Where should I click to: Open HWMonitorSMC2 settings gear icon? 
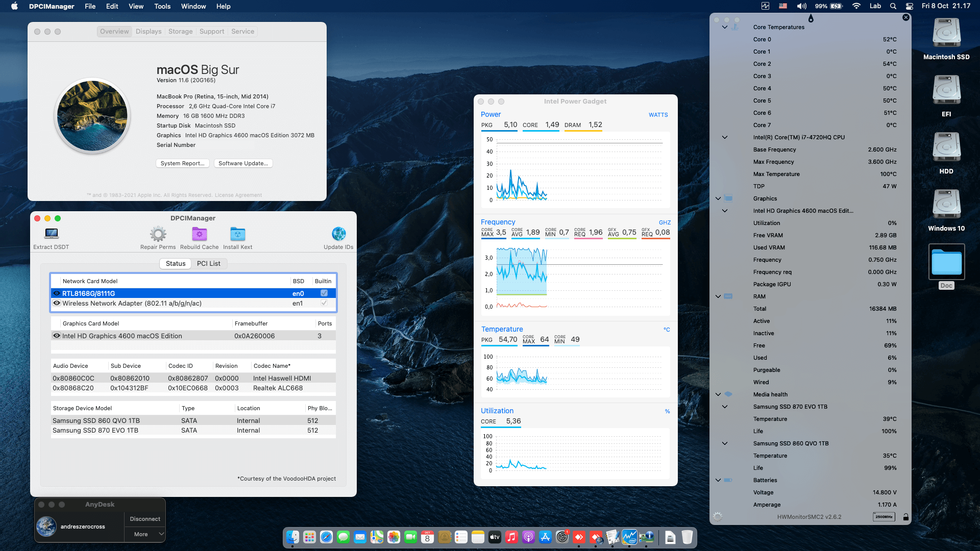tap(718, 517)
